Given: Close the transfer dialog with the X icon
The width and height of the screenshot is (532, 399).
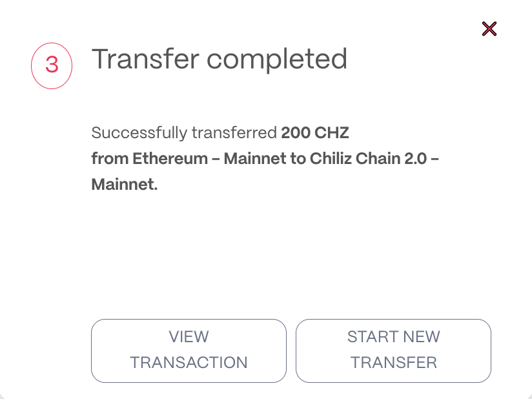Looking at the screenshot, I should pos(489,28).
